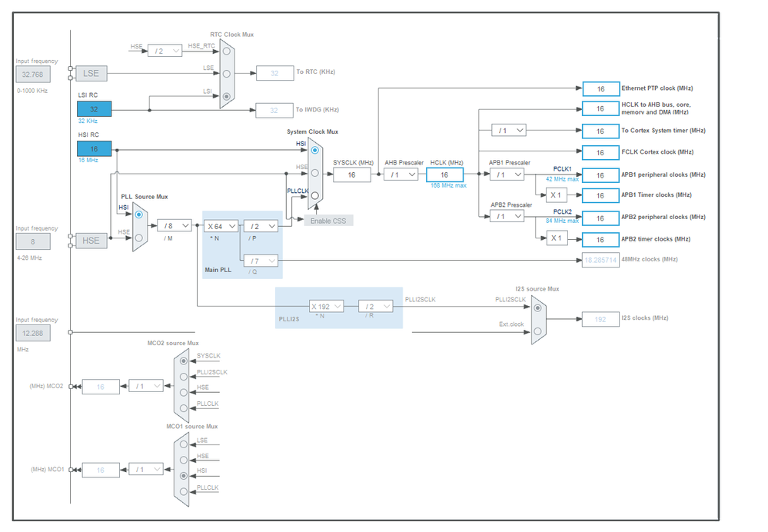Image resolution: width=768 pixels, height=532 pixels.
Task: Click the 168 MHz max note
Action: [449, 185]
